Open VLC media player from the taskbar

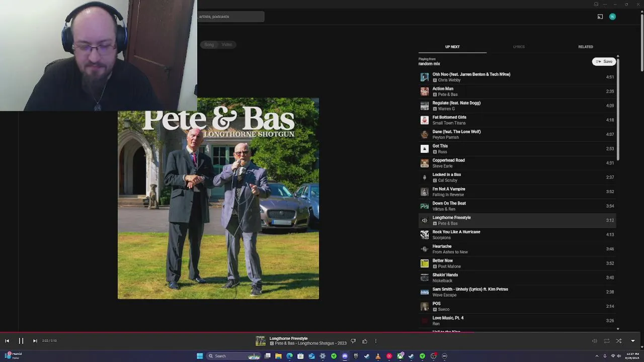pos(378,356)
